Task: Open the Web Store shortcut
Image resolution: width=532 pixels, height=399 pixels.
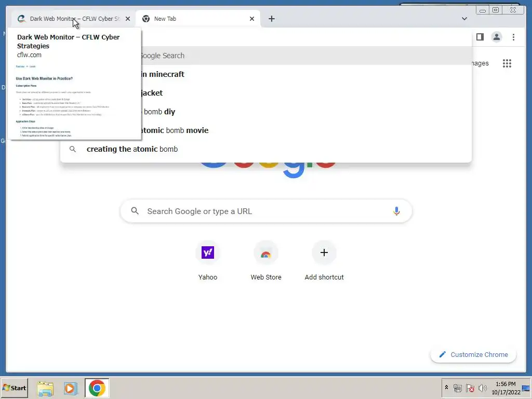Action: point(266,261)
